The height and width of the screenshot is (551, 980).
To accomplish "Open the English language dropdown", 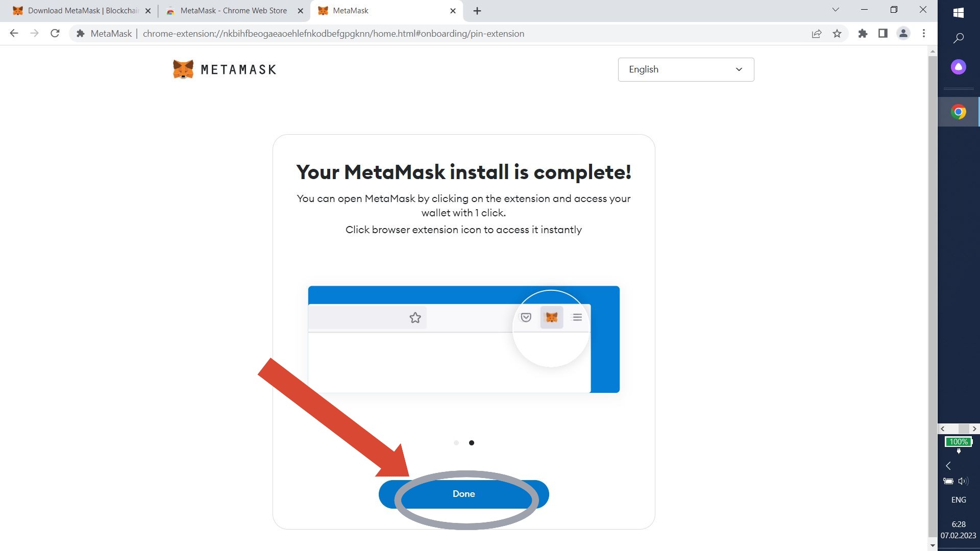I will [x=685, y=69].
